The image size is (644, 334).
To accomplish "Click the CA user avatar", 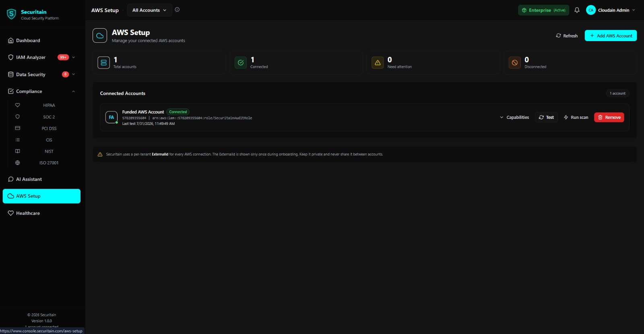I will coord(591,10).
